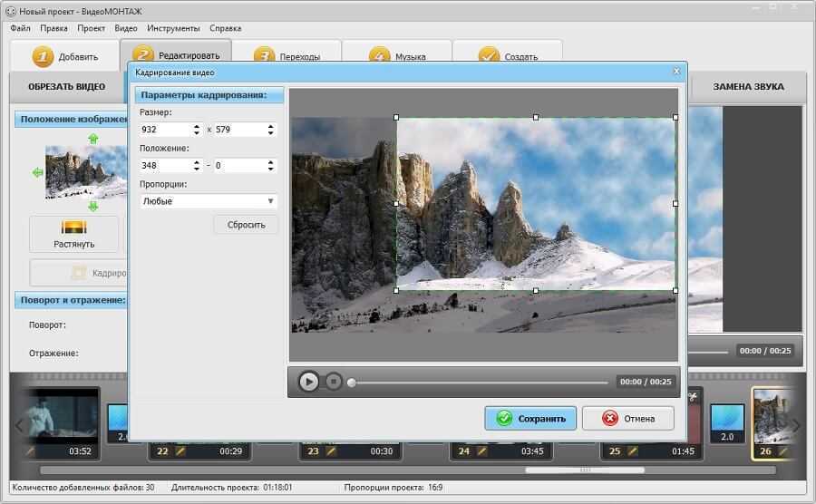Click the edit pencil icon on clip 25
The height and width of the screenshot is (504, 816).
coord(633,451)
